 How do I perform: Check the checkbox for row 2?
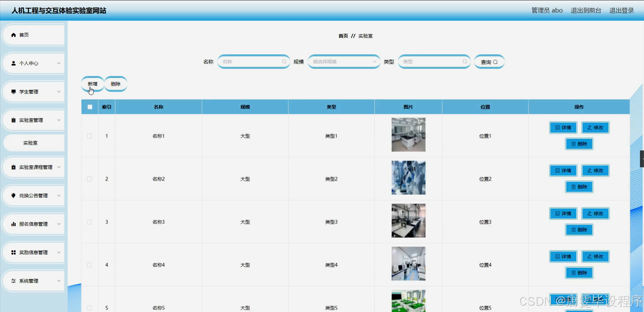[x=89, y=179]
